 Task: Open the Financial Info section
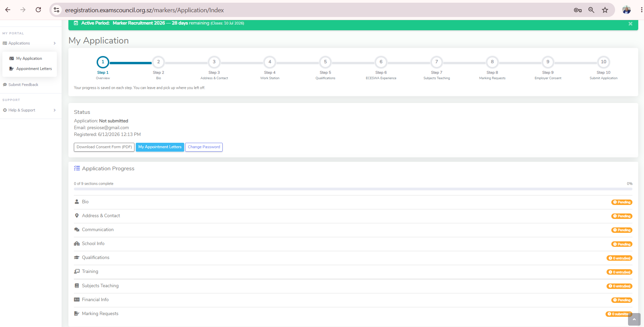[353, 300]
